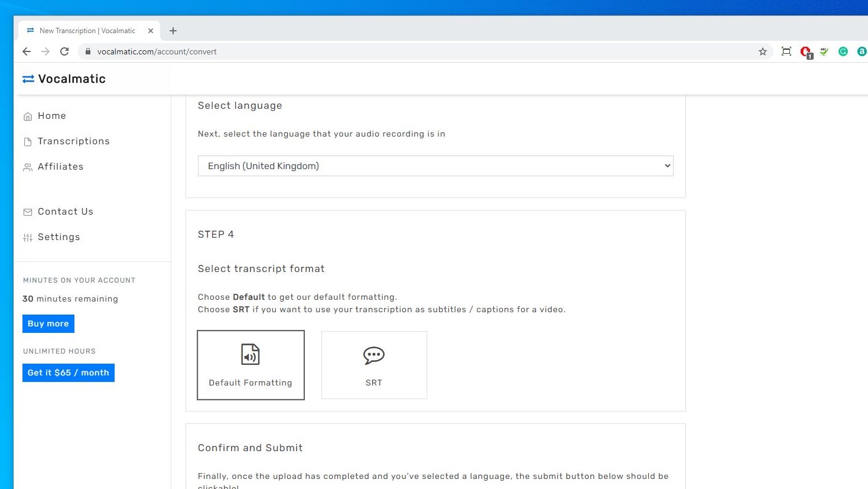This screenshot has height=489, width=868.
Task: Choose the SRT transcript format card
Action: (x=374, y=365)
